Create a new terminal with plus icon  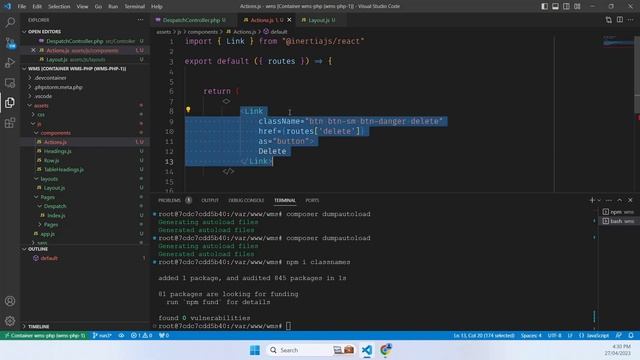point(592,200)
